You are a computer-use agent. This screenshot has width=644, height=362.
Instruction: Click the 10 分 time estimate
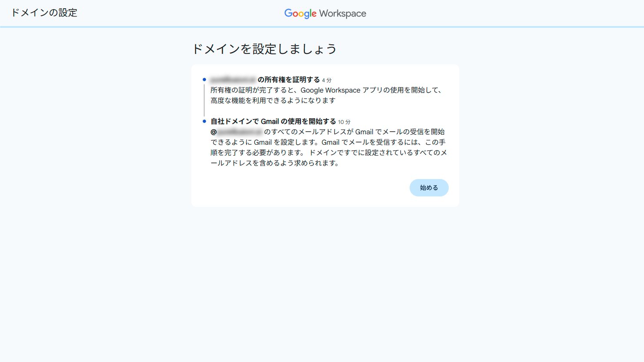344,122
